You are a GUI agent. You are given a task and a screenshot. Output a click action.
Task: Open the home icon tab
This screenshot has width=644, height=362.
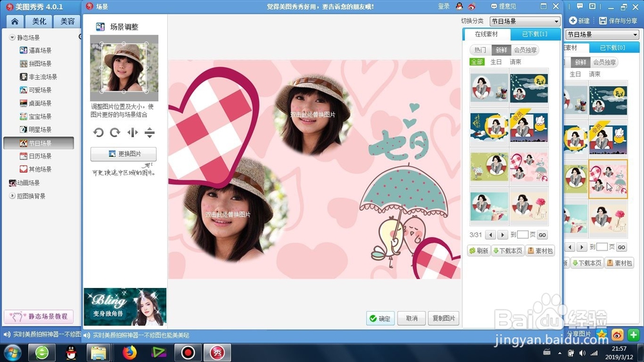click(15, 21)
